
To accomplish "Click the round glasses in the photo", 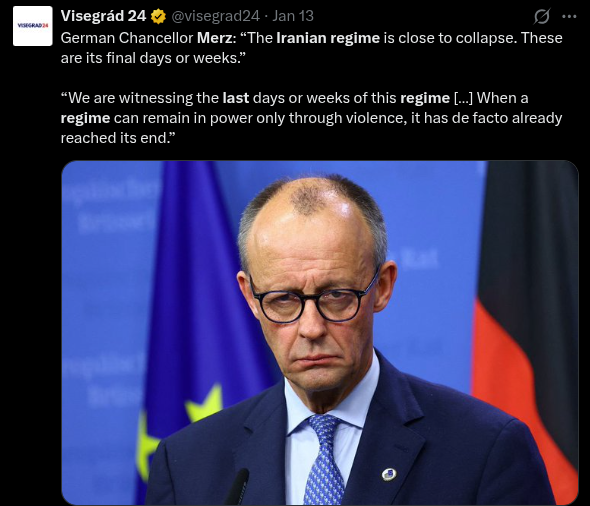I will pos(312,301).
